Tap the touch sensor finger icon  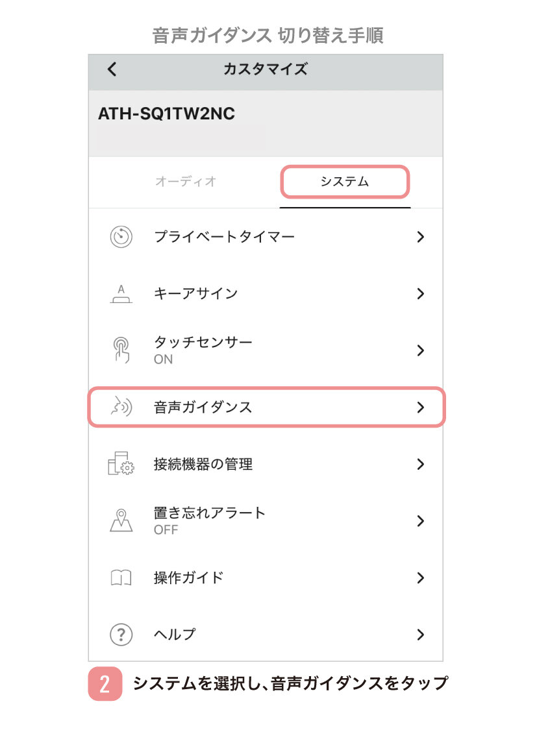121,350
